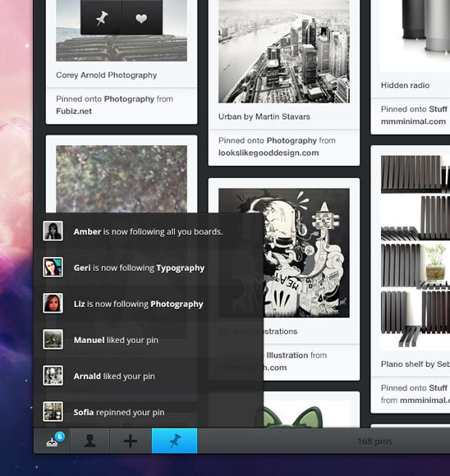Open the Hidden radio product image

coord(416,36)
